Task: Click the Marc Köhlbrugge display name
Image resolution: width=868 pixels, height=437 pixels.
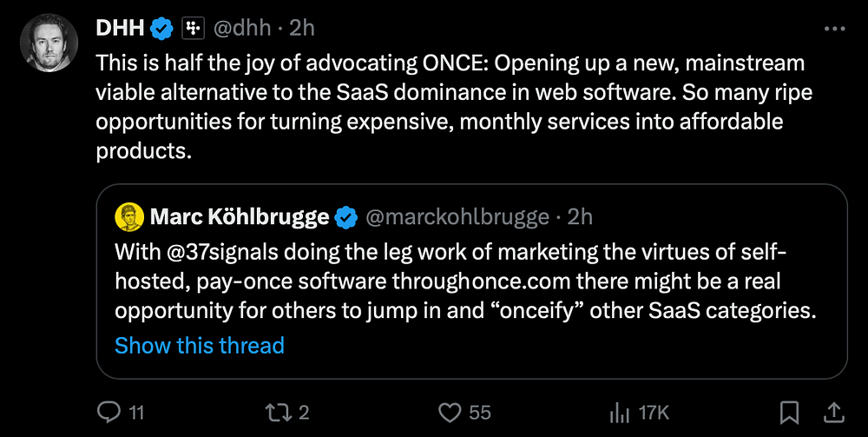Action: 240,216
